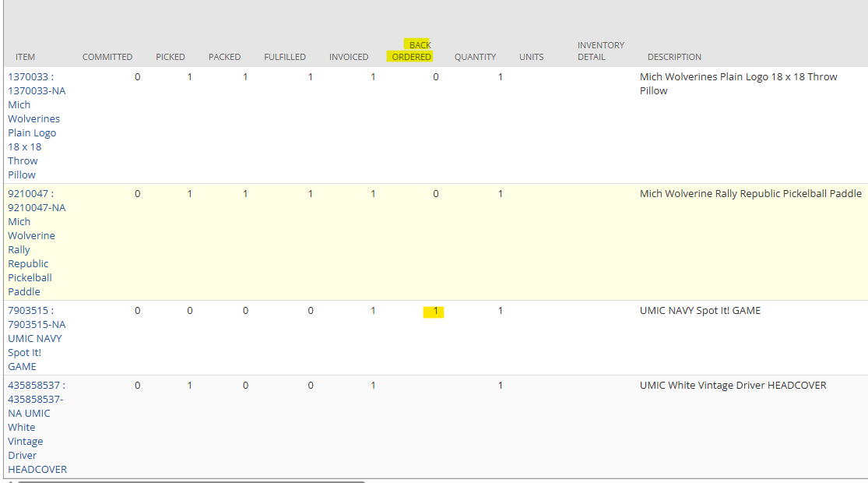Select fulfilled value 0 in Driver HEADCOVER row
Image resolution: width=868 pixels, height=483 pixels.
311,386
